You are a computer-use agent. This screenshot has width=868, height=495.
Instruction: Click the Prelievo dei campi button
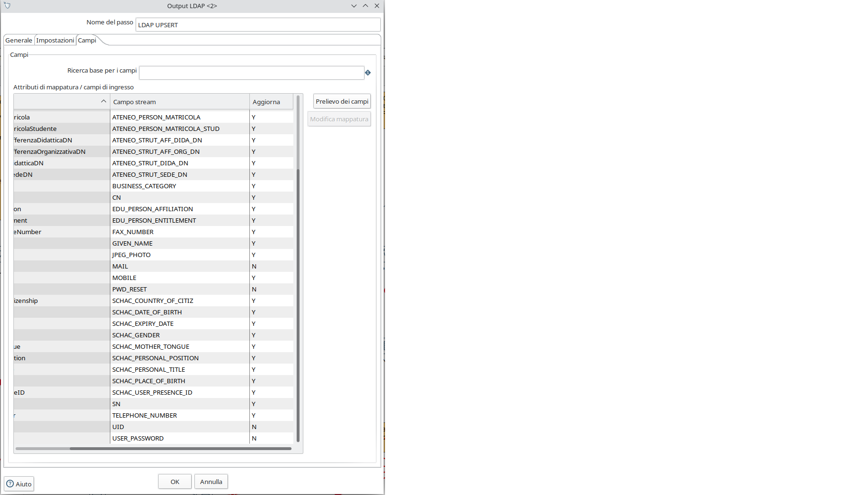click(342, 101)
